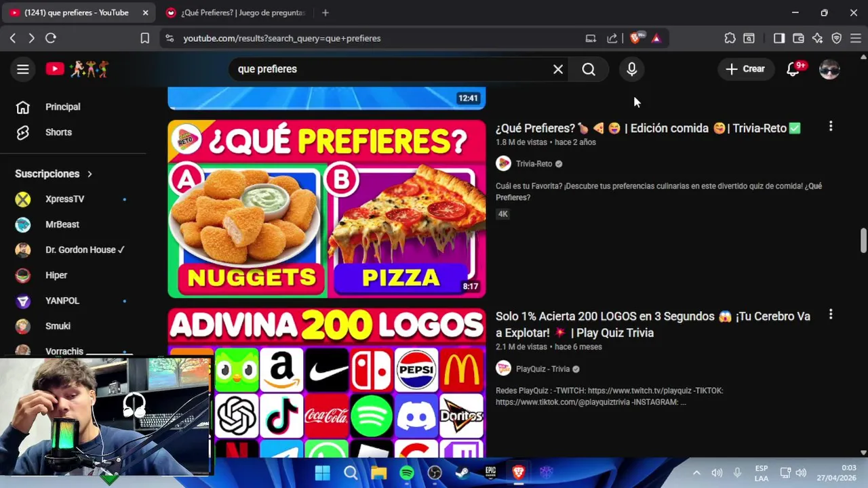The width and height of the screenshot is (868, 488).
Task: Open the Adivina 200 Logos thumbnail
Action: (x=327, y=384)
